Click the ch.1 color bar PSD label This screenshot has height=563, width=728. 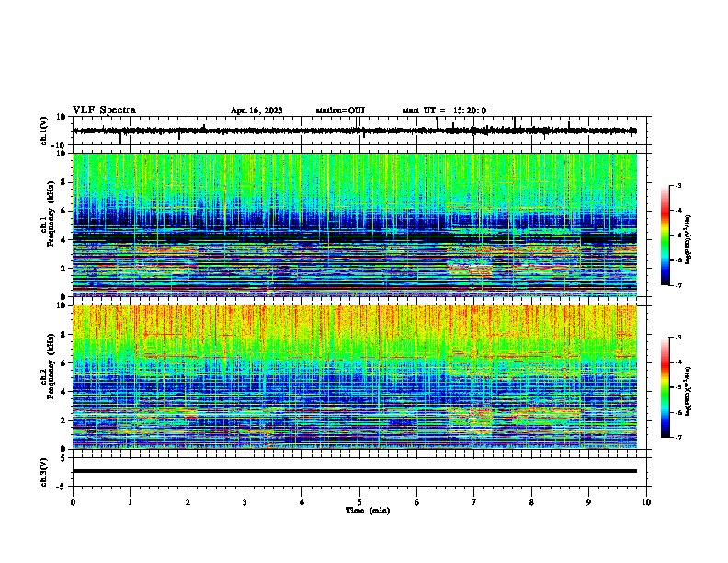(688, 239)
